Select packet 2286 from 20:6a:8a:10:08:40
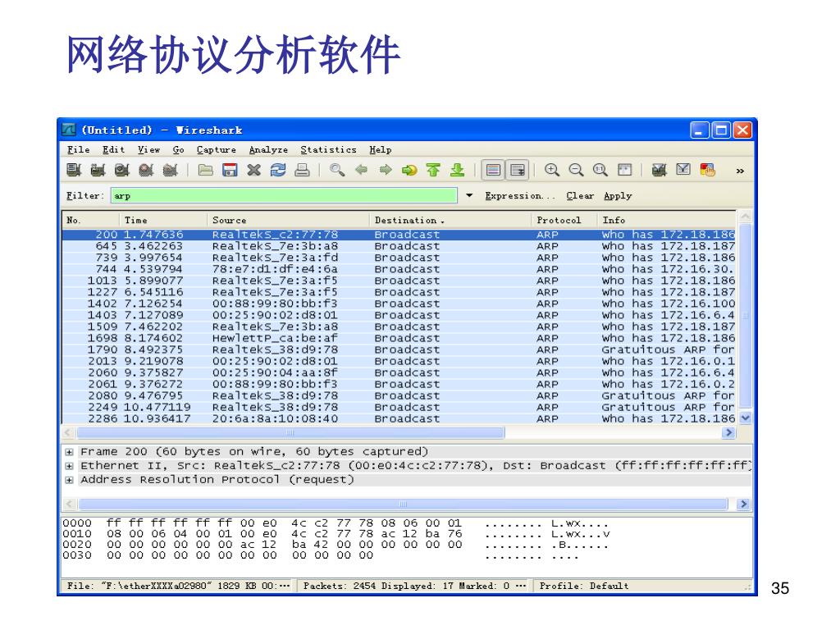Screen dimensions: 840x630 (399, 419)
